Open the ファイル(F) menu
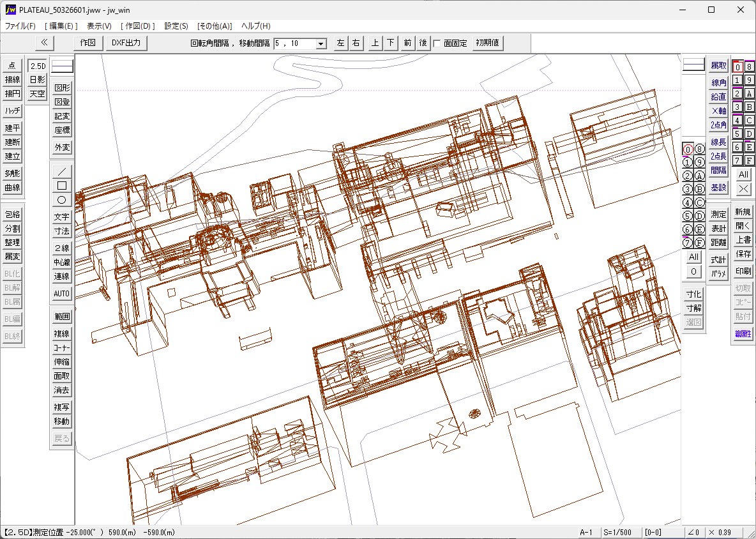This screenshot has height=539, width=756. click(x=20, y=26)
